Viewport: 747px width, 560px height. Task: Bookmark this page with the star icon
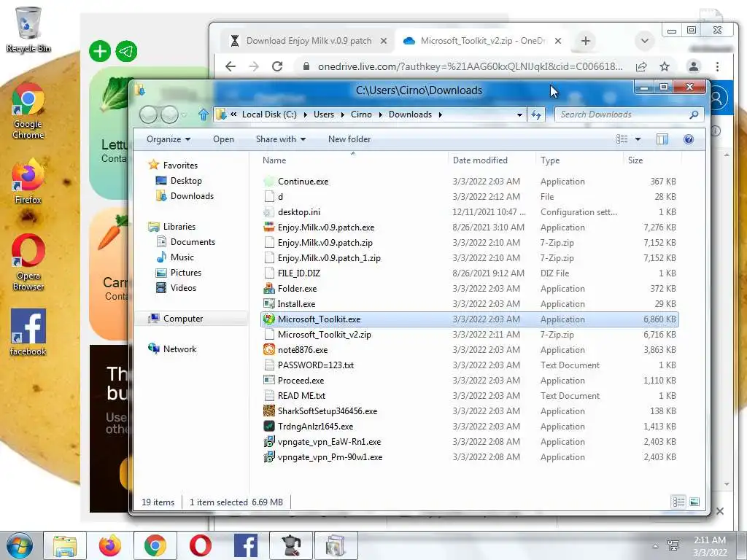665,66
